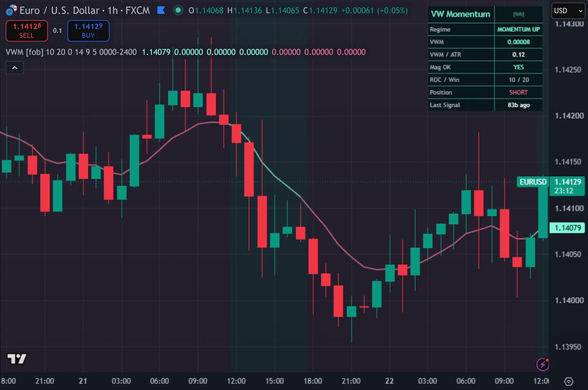Click the 15:00 time axis label

click(274, 381)
